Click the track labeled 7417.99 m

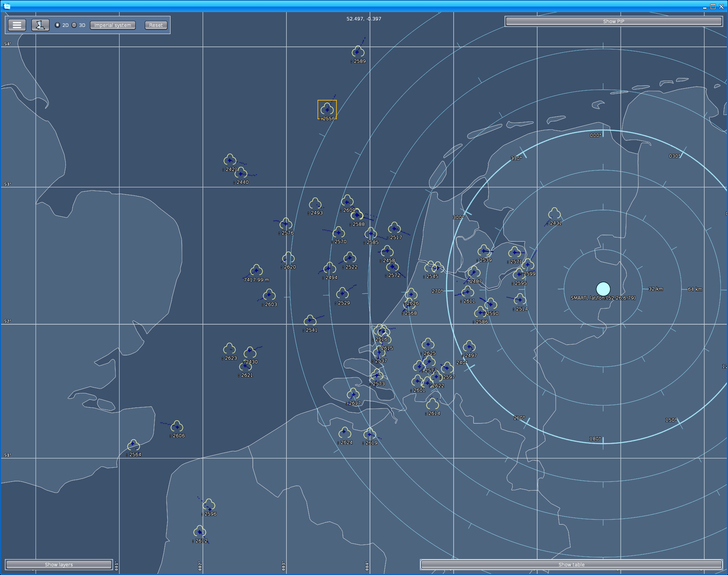[256, 270]
